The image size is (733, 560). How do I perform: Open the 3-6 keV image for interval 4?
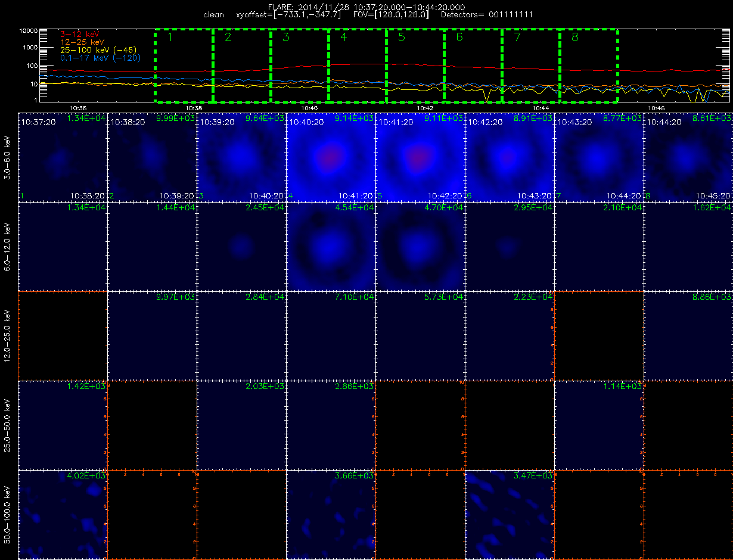click(331, 157)
